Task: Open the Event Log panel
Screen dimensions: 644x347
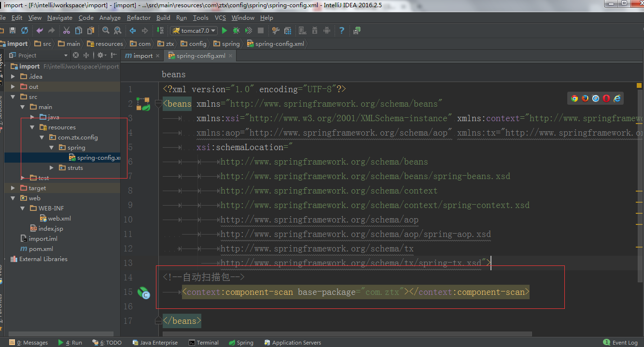Action: tap(621, 343)
